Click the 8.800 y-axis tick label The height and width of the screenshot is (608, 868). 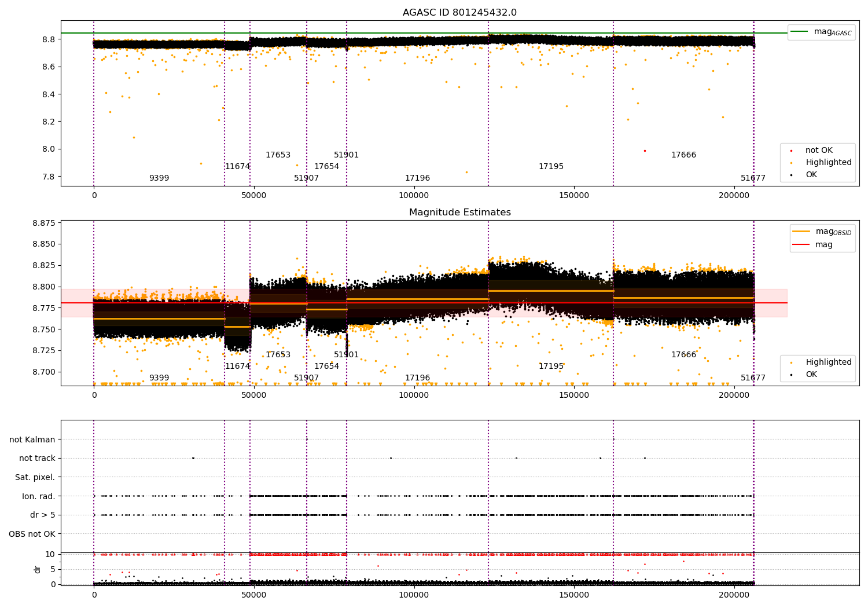pos(43,287)
